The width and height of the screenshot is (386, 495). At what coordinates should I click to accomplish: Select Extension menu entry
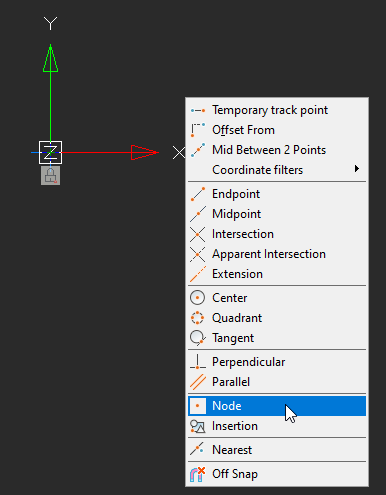point(277,274)
